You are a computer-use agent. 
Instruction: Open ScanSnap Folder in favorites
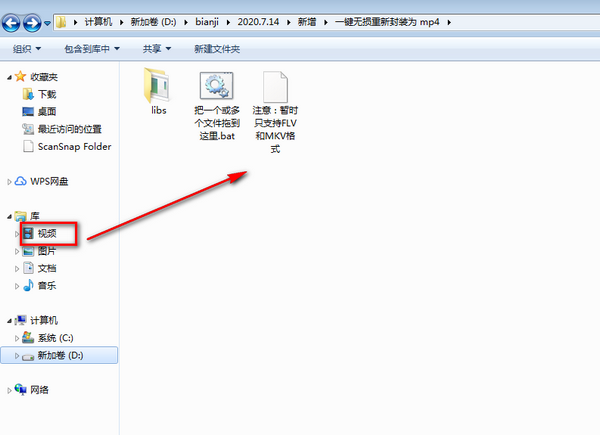point(74,147)
